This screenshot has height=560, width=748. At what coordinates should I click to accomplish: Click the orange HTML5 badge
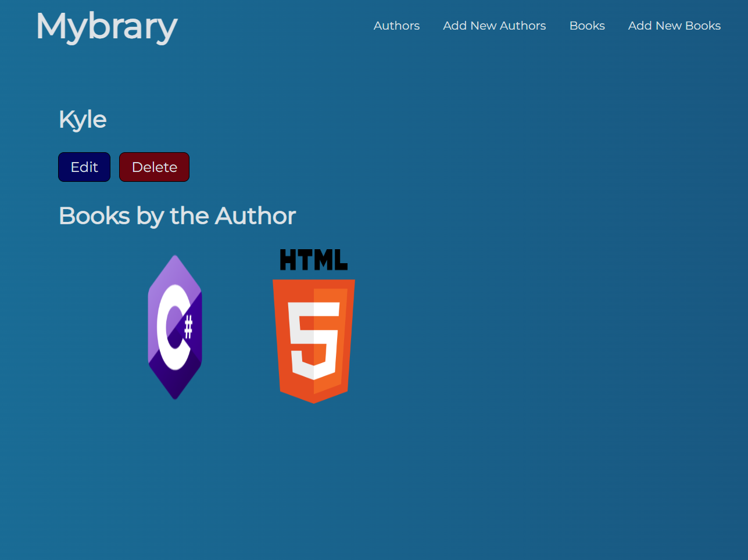click(x=314, y=337)
